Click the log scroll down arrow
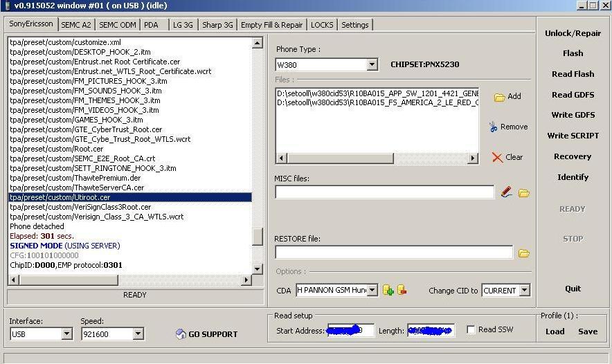Viewport: 612px width, 364px height. coord(258,269)
